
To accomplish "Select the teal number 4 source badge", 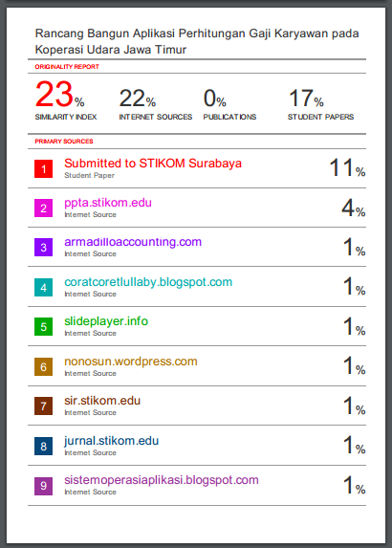I will coord(43,288).
